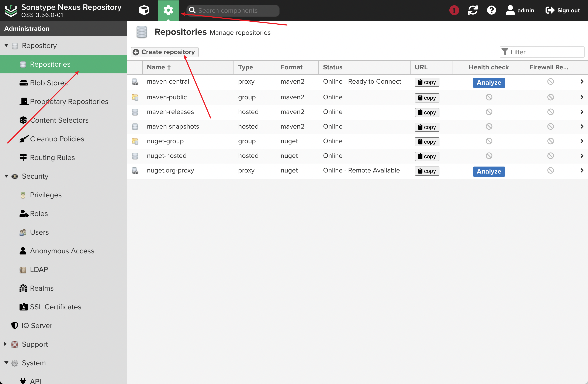Click the Analyze button for maven-central
Screen dimensions: 588x384
[488, 82]
